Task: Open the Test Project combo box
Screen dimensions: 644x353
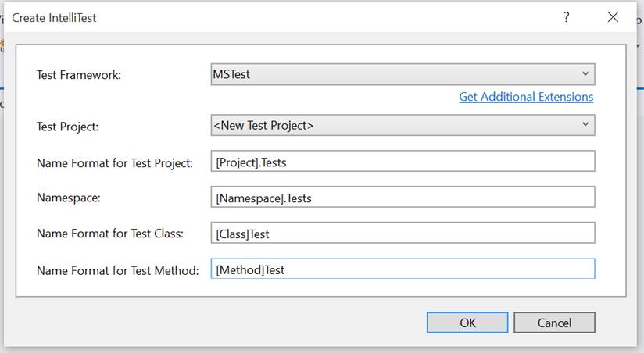Action: click(395, 125)
